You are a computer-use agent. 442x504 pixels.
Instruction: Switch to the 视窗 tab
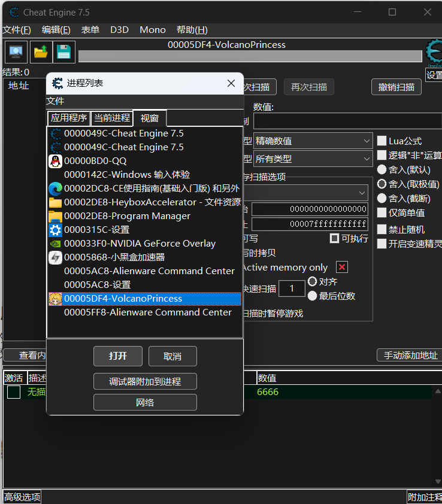point(150,119)
